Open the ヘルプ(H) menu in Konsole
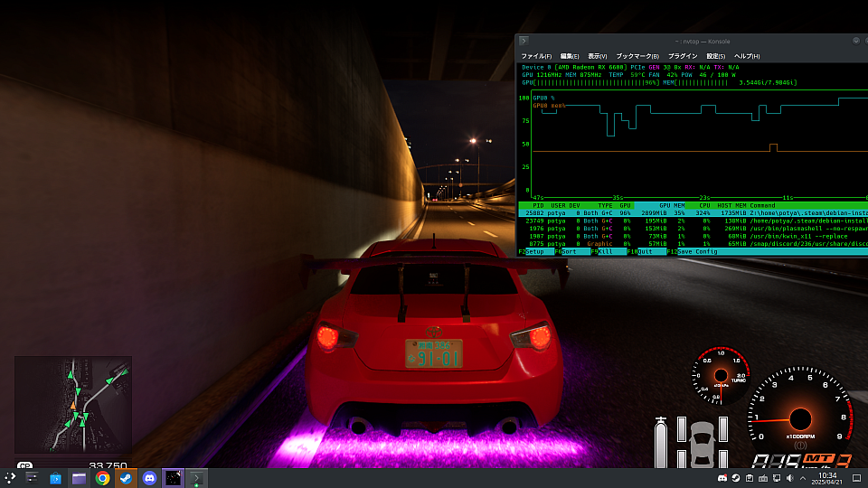 [x=747, y=56]
